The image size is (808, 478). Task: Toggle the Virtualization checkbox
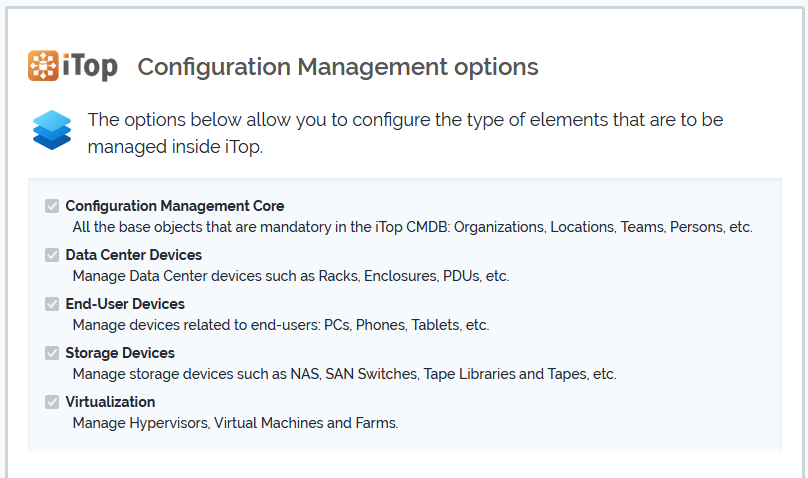coord(52,402)
